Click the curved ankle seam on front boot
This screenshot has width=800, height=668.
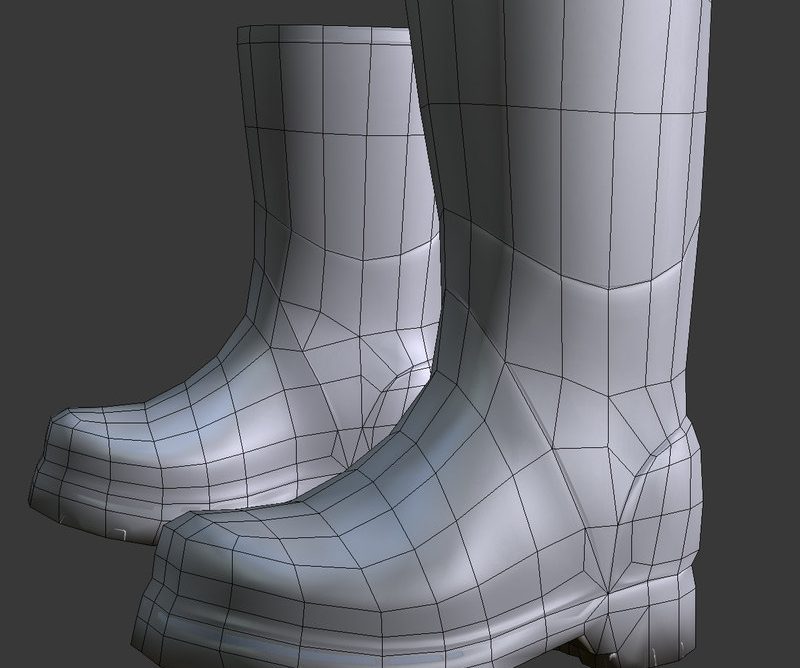(600, 285)
